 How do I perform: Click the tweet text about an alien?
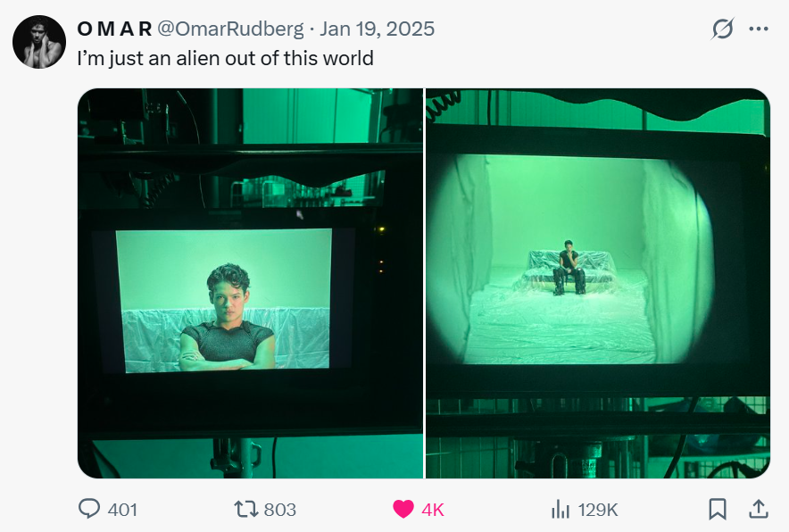[x=226, y=58]
